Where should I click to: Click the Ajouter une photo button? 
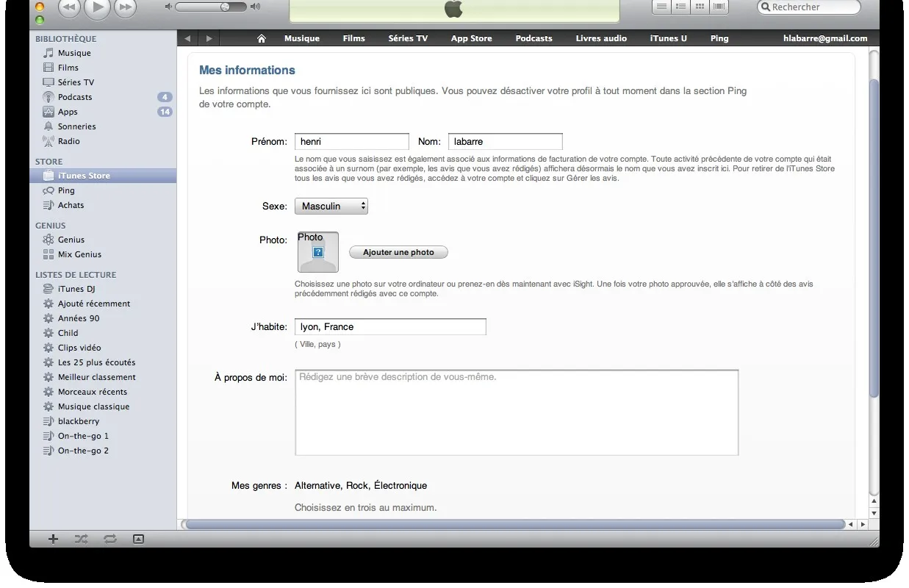click(x=398, y=252)
